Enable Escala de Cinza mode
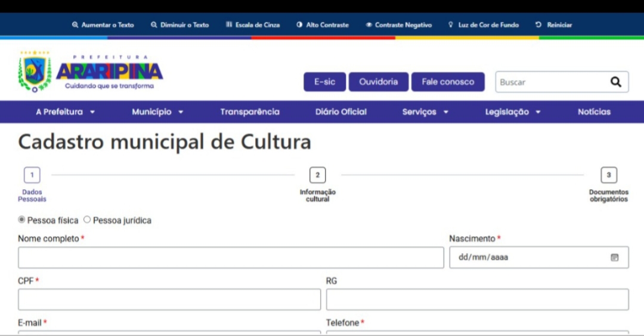The image size is (644, 336). (253, 25)
